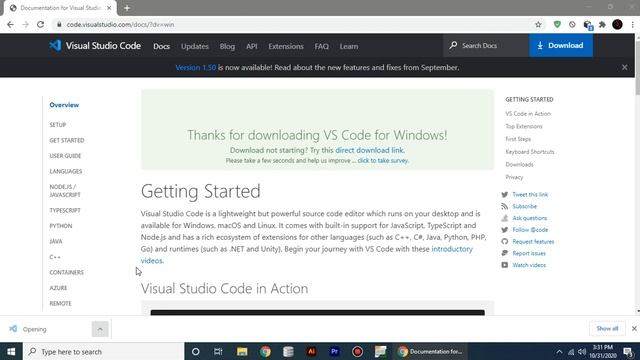640x360 pixels.
Task: Open FAQ in the top navigation
Action: pyautogui.click(x=321, y=47)
